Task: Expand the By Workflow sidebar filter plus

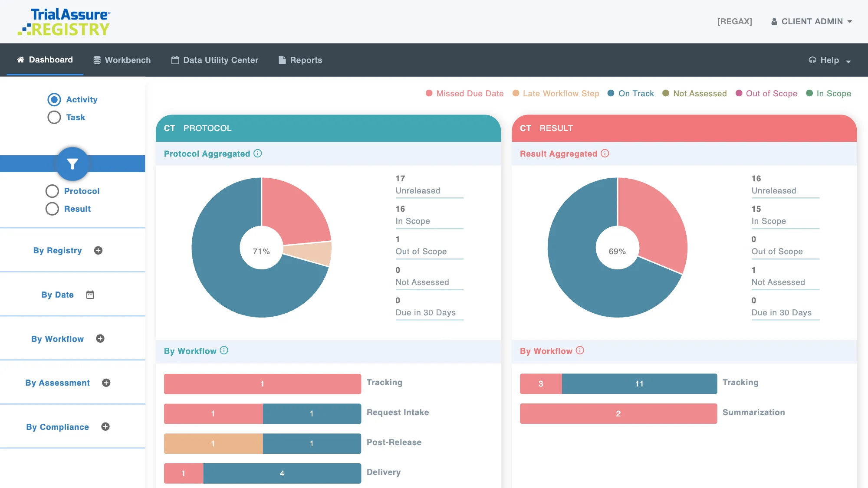Action: click(x=100, y=339)
